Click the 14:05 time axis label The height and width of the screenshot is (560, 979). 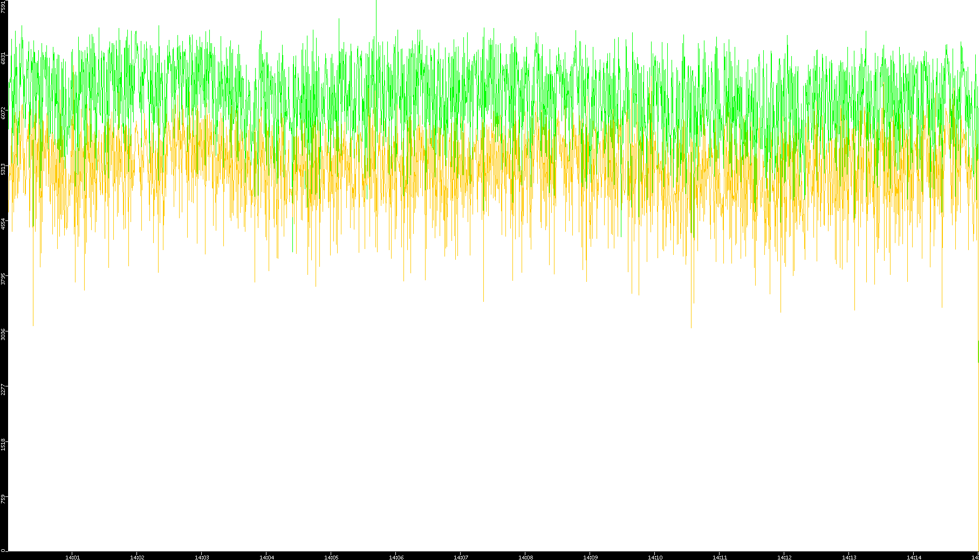pos(331,557)
